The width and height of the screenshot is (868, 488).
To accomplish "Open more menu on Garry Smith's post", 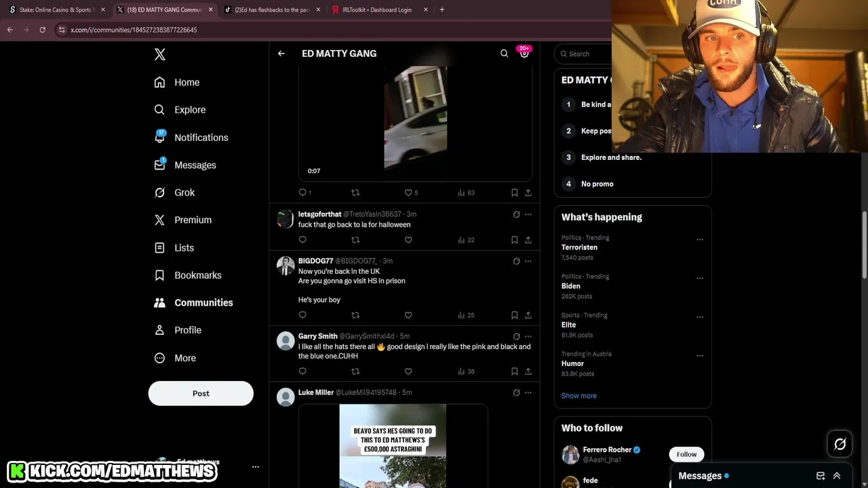I will 528,336.
